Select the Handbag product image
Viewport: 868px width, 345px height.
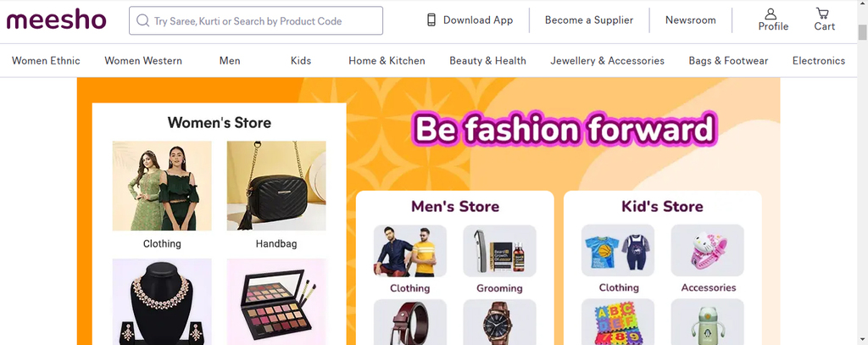tap(276, 186)
